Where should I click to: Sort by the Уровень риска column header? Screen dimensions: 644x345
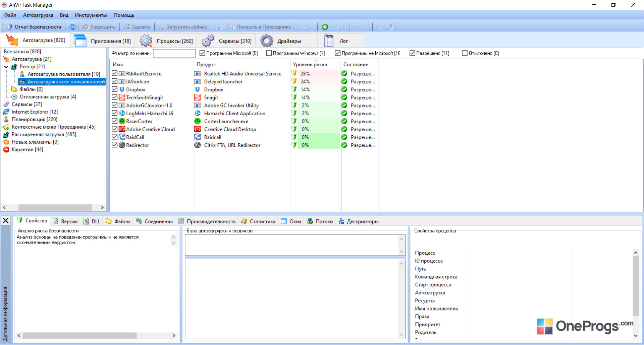[x=315, y=64]
